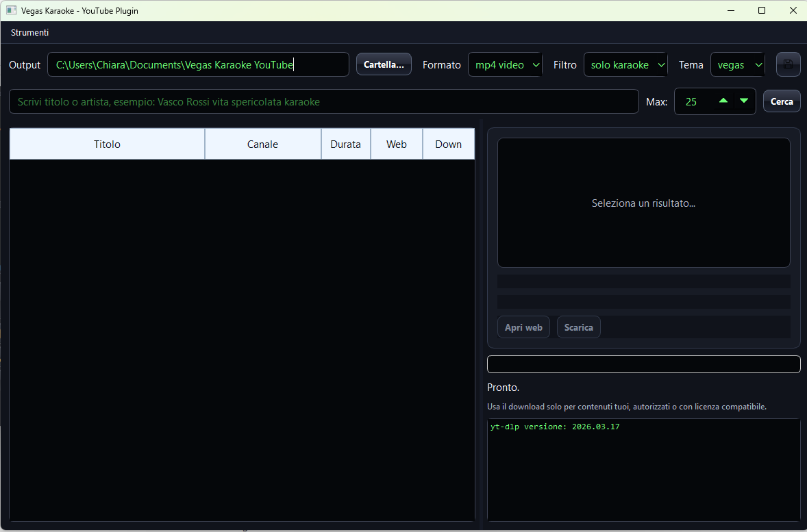Click the Formato label
Viewport: 807px width, 532px height.
442,65
